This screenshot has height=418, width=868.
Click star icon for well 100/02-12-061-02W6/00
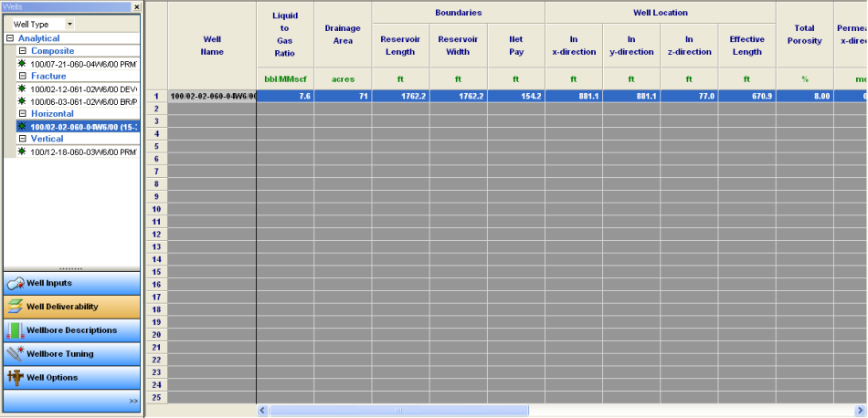[x=22, y=89]
